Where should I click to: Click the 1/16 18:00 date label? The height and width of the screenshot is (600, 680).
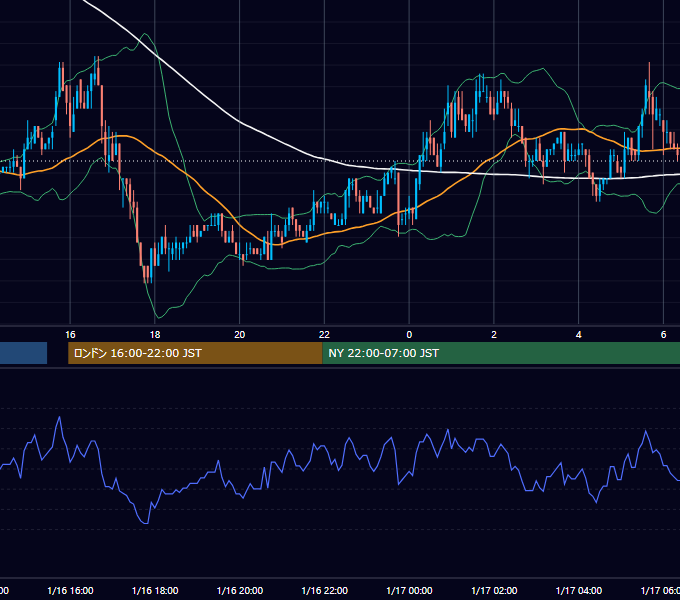(x=155, y=590)
